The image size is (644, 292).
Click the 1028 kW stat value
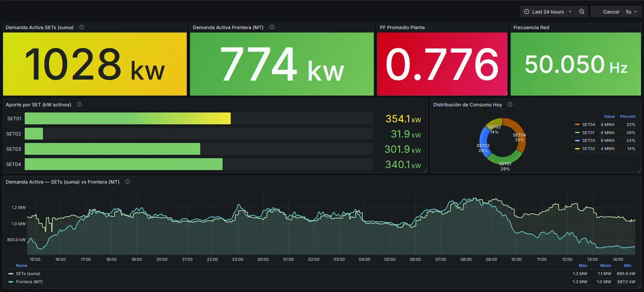click(94, 64)
